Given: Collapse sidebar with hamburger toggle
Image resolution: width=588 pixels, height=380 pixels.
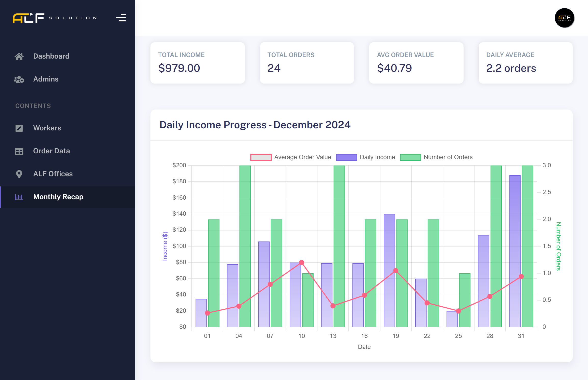Looking at the screenshot, I should (x=121, y=18).
